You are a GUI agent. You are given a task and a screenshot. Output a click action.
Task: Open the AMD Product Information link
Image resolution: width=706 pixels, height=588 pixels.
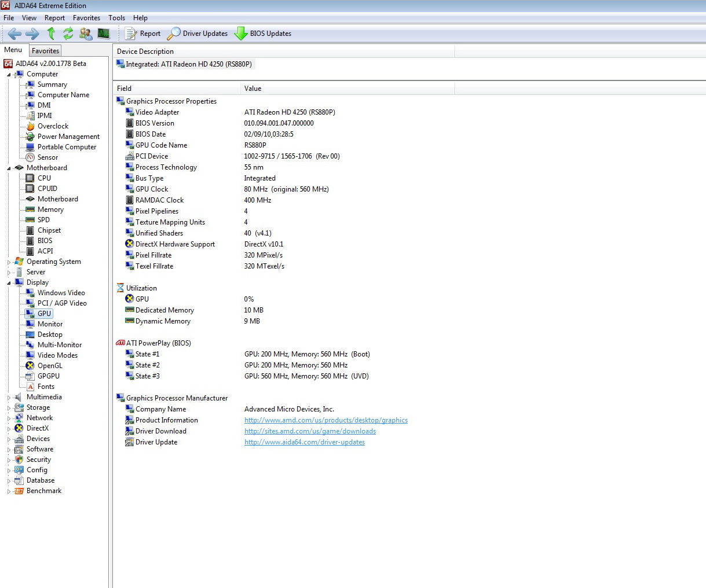(x=326, y=420)
